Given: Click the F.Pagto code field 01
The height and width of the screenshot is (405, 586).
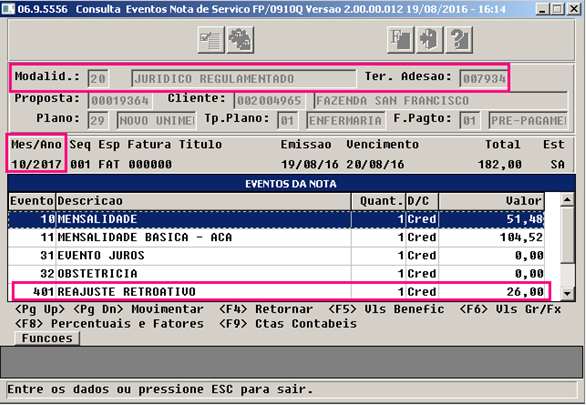Looking at the screenshot, I should coord(469,121).
